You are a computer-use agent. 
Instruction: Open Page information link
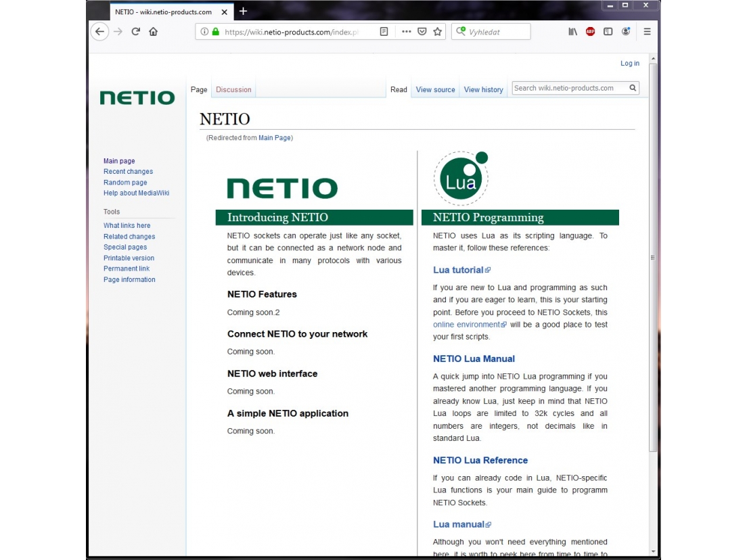coord(129,279)
